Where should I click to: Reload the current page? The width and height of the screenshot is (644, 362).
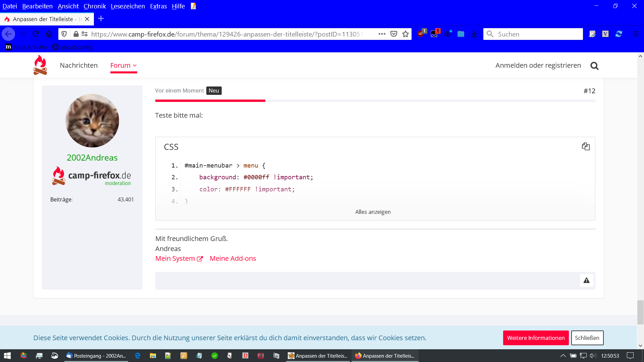(36, 34)
